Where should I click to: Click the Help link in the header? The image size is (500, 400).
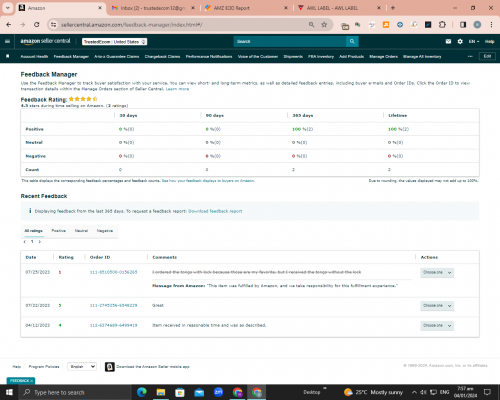(x=489, y=42)
